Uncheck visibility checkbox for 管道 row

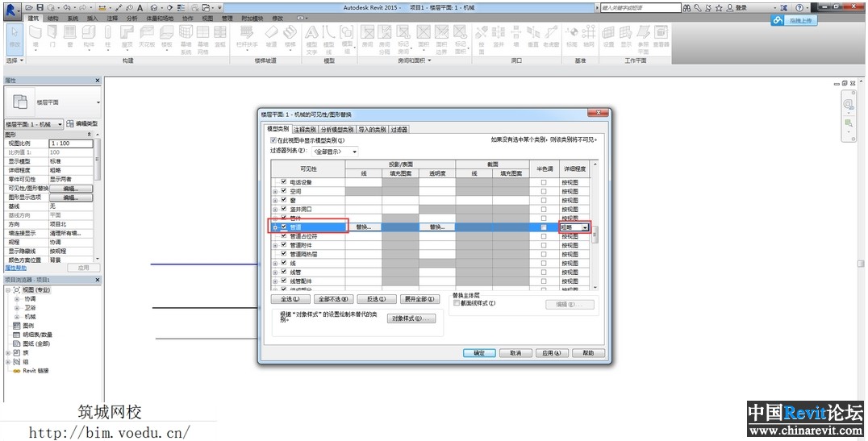click(x=284, y=227)
